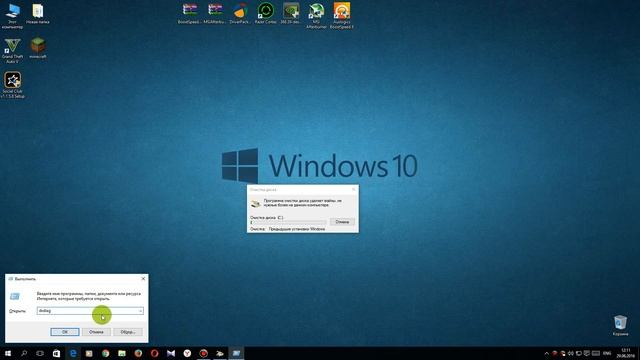The width and height of the screenshot is (640, 360).
Task: Switch the ENG input language indicator
Action: [607, 353]
